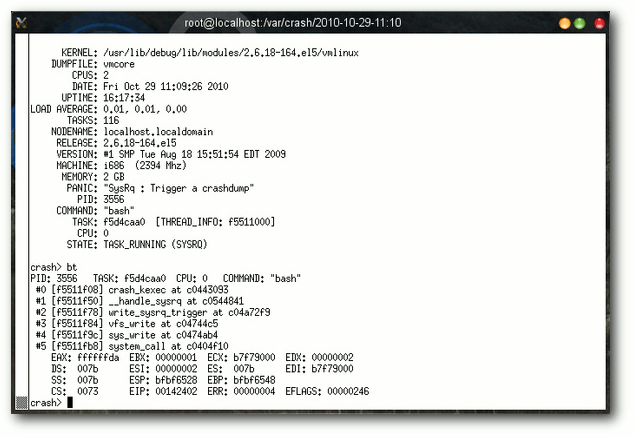Viewport: 634px width, 438px height.
Task: Click the X11 window menu icon in title bar
Action: pyautogui.click(x=21, y=23)
